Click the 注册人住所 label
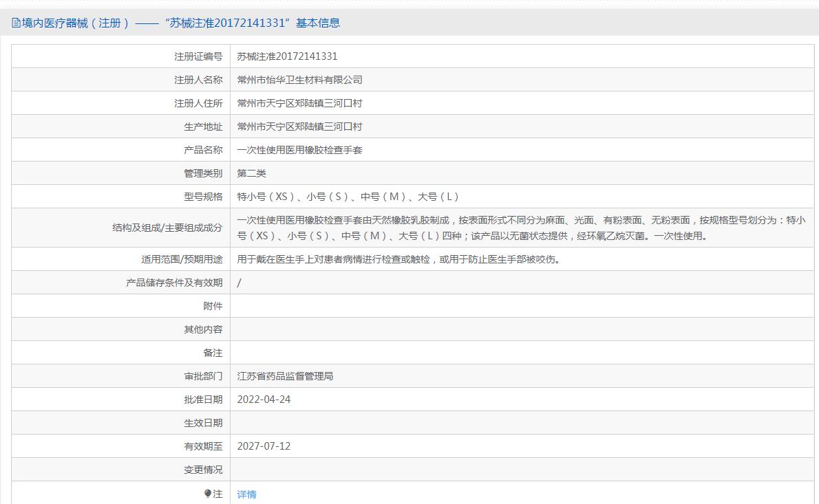The image size is (819, 504). 198,103
